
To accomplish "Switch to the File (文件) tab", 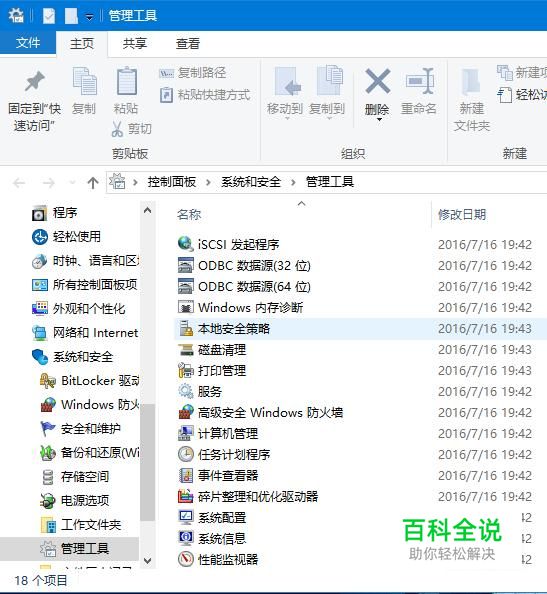I will click(x=28, y=42).
